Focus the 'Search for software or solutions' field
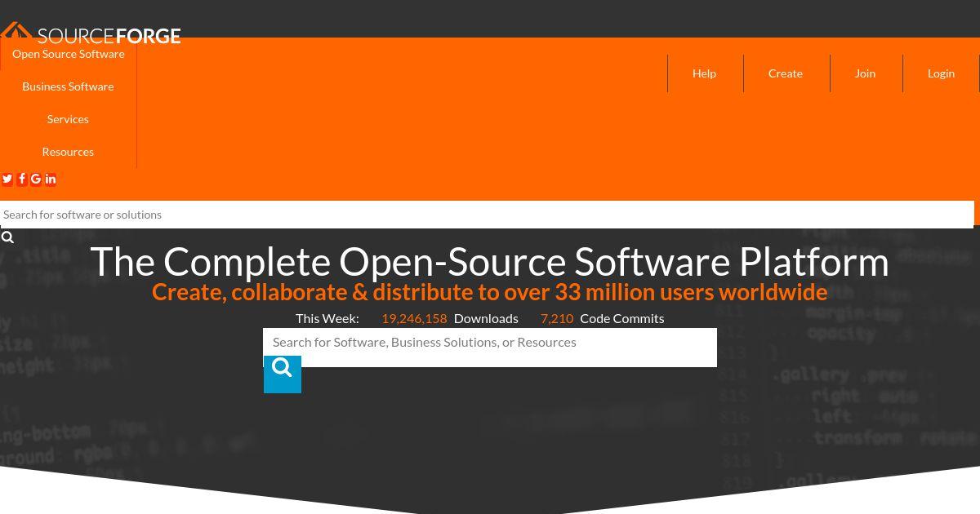The image size is (980, 514). click(487, 215)
